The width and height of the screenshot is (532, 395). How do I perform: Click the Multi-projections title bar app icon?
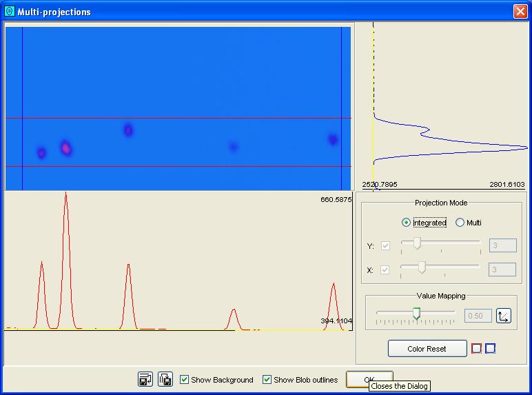tap(9, 12)
